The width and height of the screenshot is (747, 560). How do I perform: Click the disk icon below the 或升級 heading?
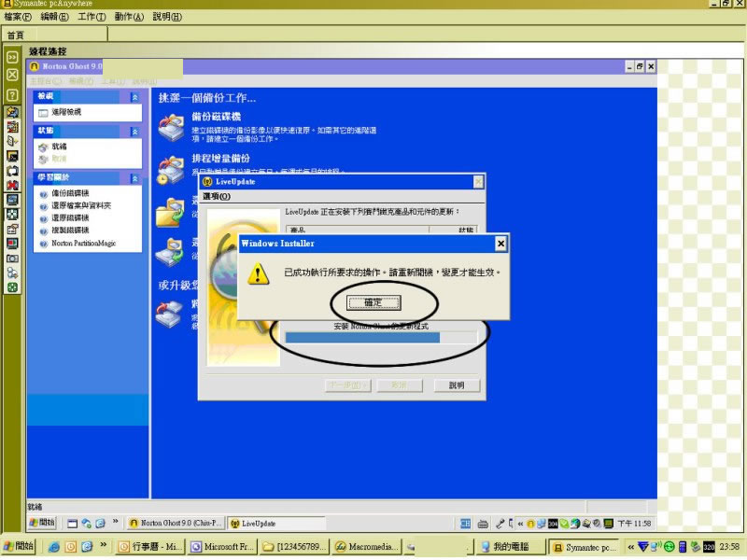(169, 315)
